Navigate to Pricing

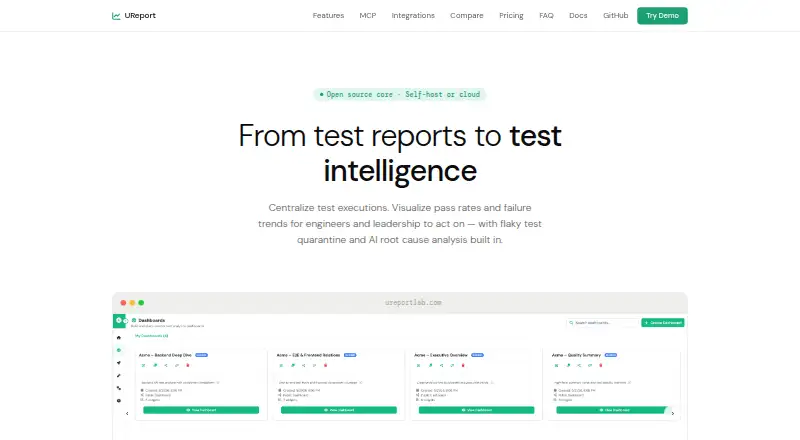[x=511, y=16]
